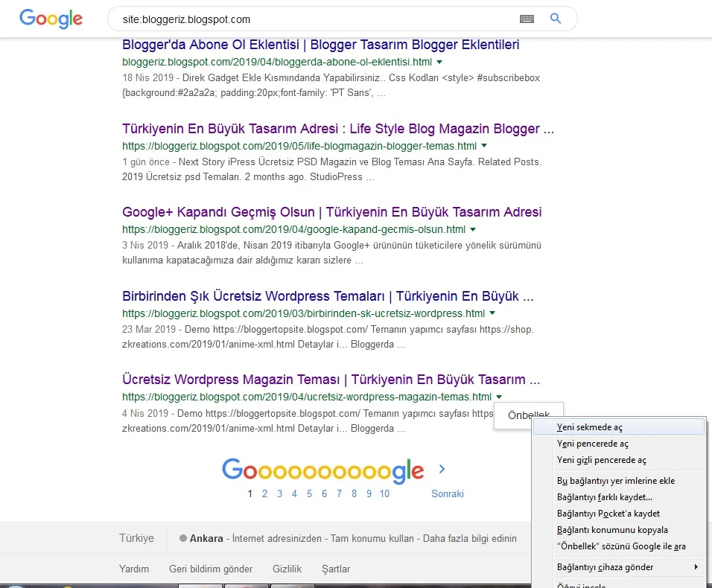Click green URL google-kapand-gecmis-olsun.html
Viewport: 712px width, 588px height.
coord(293,229)
